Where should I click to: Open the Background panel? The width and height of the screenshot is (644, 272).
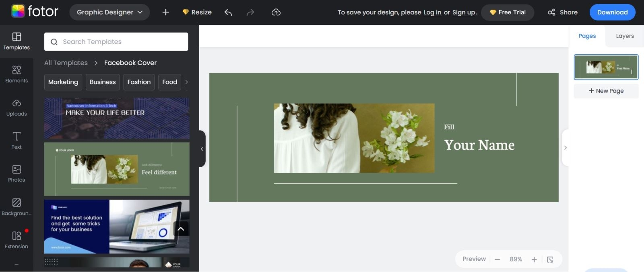tap(17, 207)
